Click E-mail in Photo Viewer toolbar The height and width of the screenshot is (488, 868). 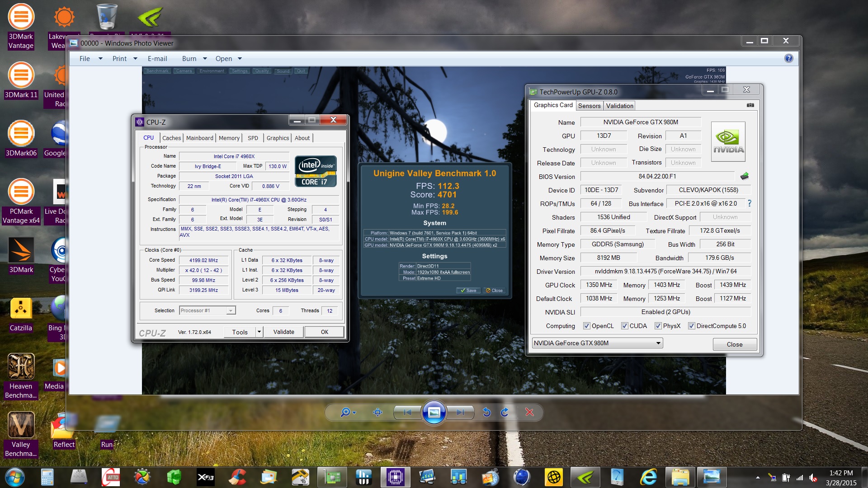coord(157,58)
